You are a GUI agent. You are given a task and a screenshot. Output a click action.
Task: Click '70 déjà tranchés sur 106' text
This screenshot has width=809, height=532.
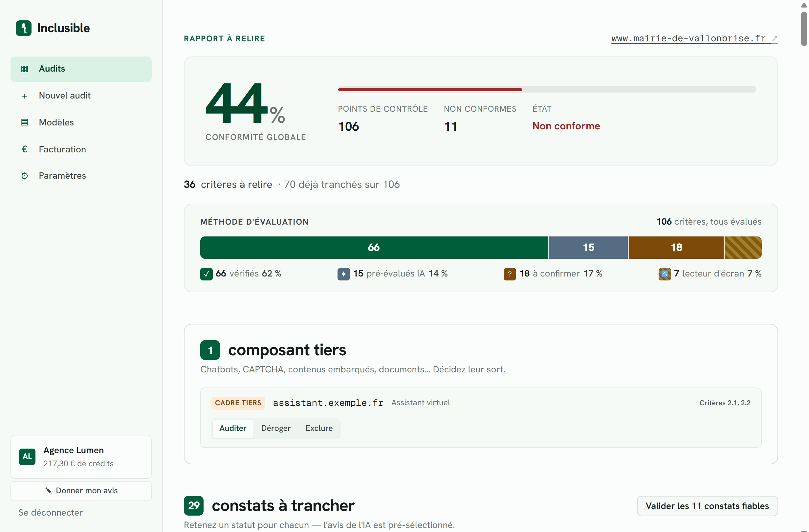click(341, 185)
